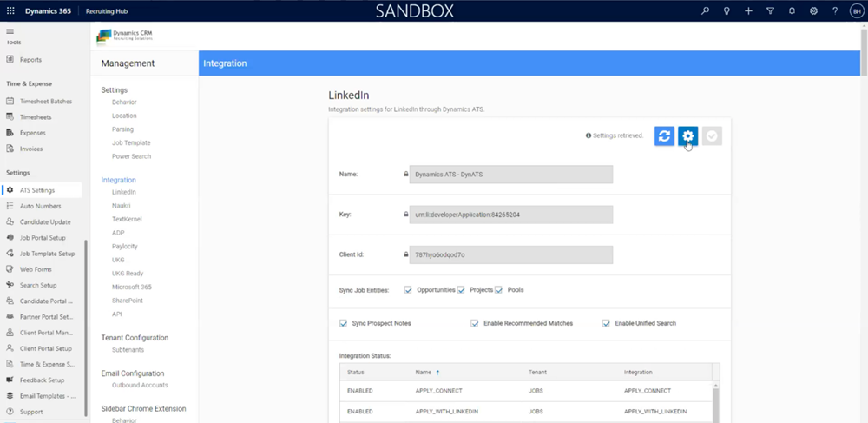Screen dimensions: 868x423
Task: Click the Reports sidebar icon
Action: coord(10,59)
